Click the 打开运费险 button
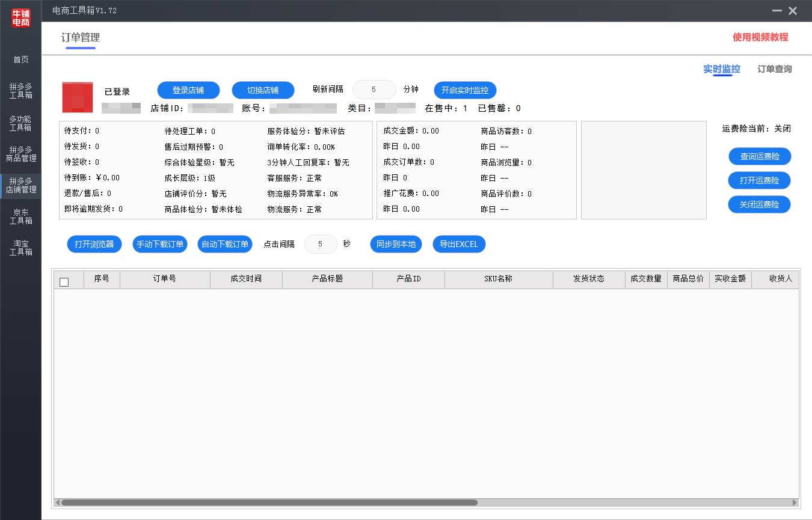The height and width of the screenshot is (520, 812). tap(760, 180)
